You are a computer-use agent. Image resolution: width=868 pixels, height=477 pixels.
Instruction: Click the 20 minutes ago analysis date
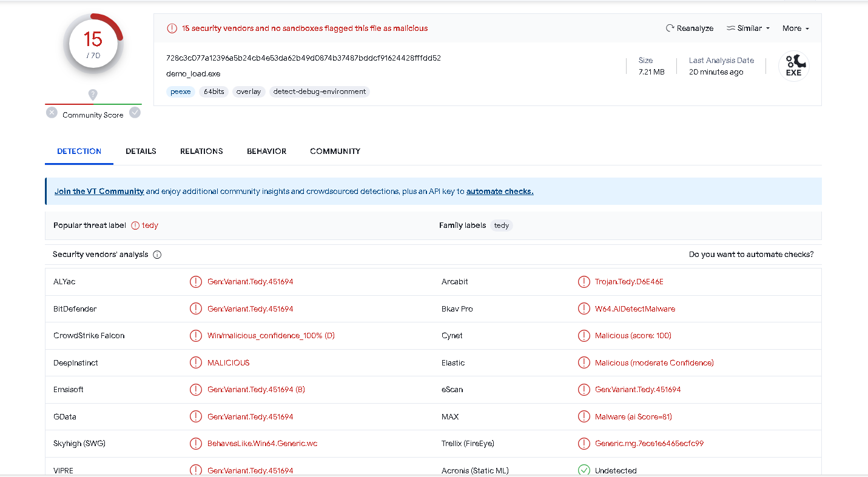pyautogui.click(x=716, y=72)
